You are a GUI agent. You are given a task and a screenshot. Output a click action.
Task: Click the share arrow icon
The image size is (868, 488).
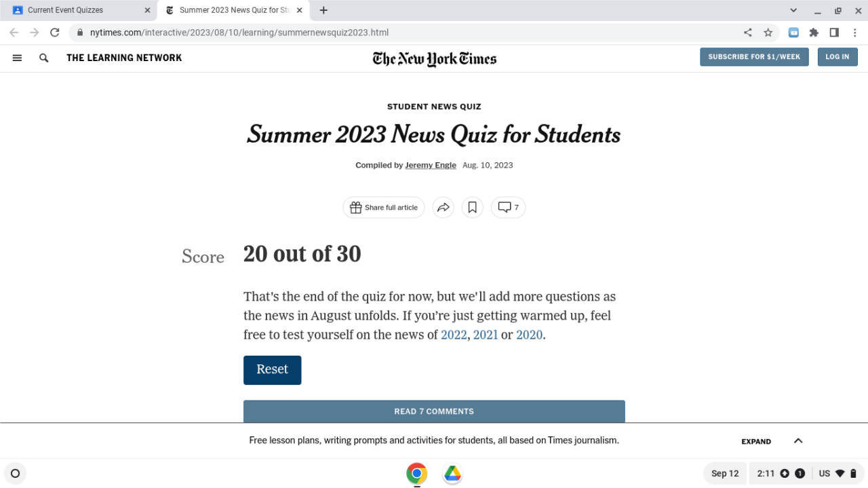(443, 208)
